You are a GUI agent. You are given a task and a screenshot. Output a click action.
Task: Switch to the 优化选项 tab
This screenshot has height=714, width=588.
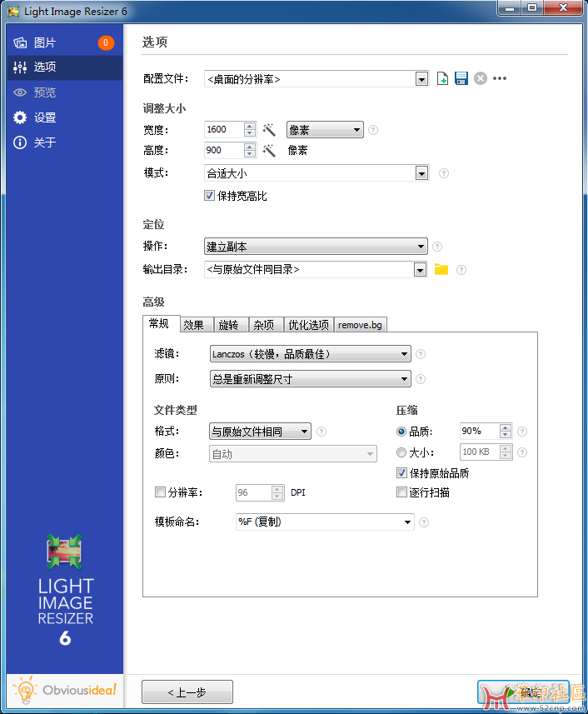pyautogui.click(x=308, y=325)
